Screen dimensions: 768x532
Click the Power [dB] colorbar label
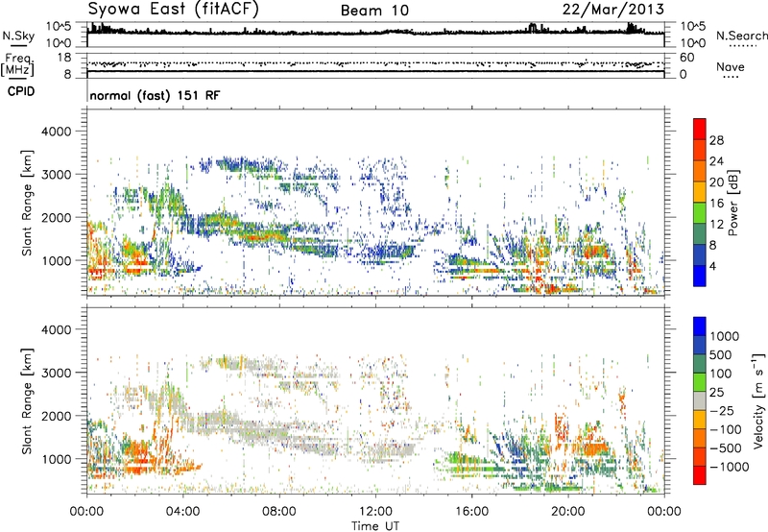tap(732, 204)
